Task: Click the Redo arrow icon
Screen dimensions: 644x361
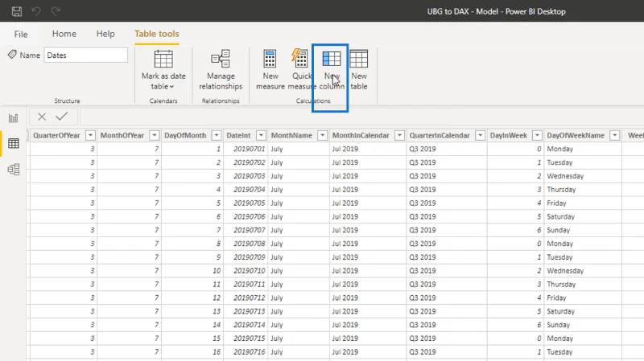Action: [x=56, y=11]
